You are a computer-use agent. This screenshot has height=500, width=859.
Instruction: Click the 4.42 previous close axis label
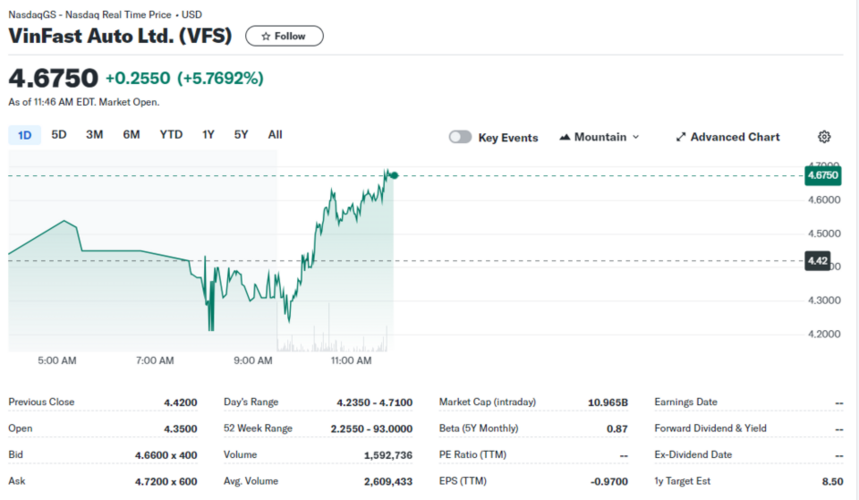click(817, 261)
